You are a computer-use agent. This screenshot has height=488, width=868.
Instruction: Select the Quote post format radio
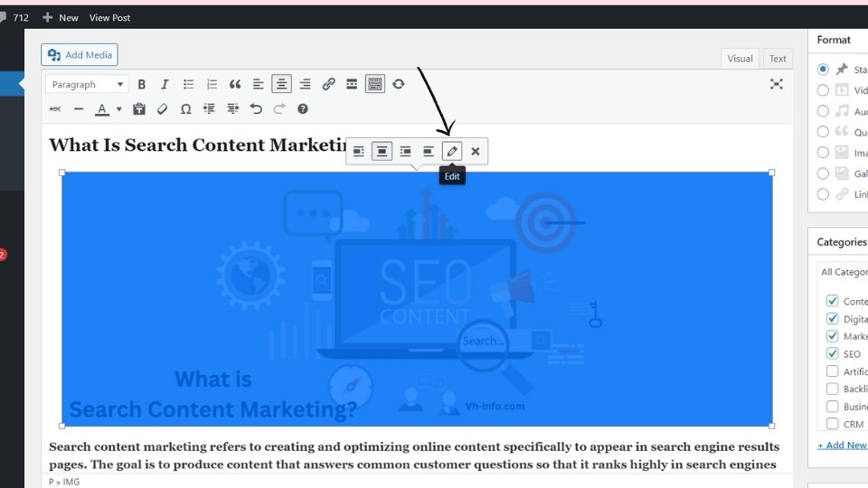click(x=823, y=132)
